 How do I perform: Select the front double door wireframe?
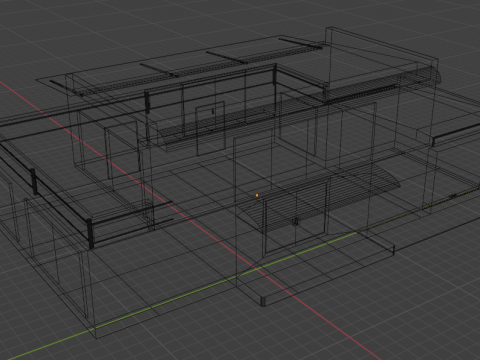[295, 220]
